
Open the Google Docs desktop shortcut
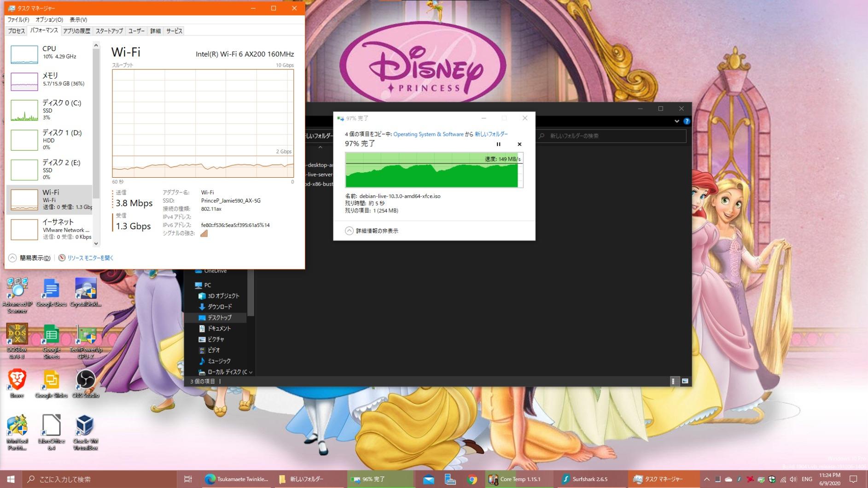click(x=51, y=293)
